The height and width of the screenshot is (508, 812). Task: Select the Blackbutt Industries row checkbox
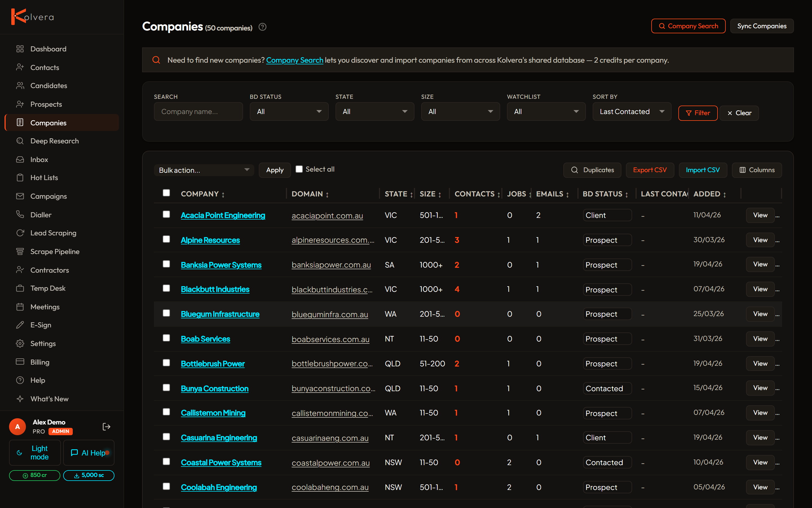(166, 288)
